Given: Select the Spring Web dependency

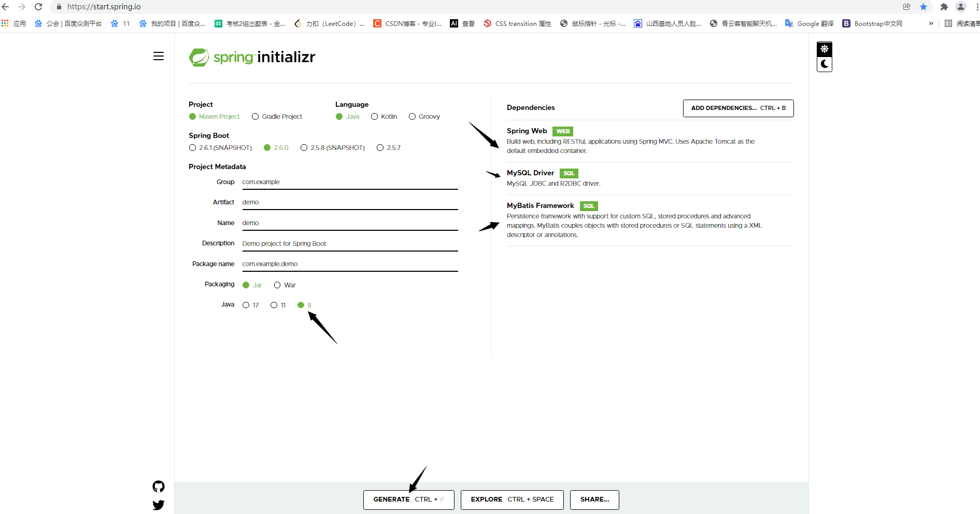Looking at the screenshot, I should (x=650, y=141).
